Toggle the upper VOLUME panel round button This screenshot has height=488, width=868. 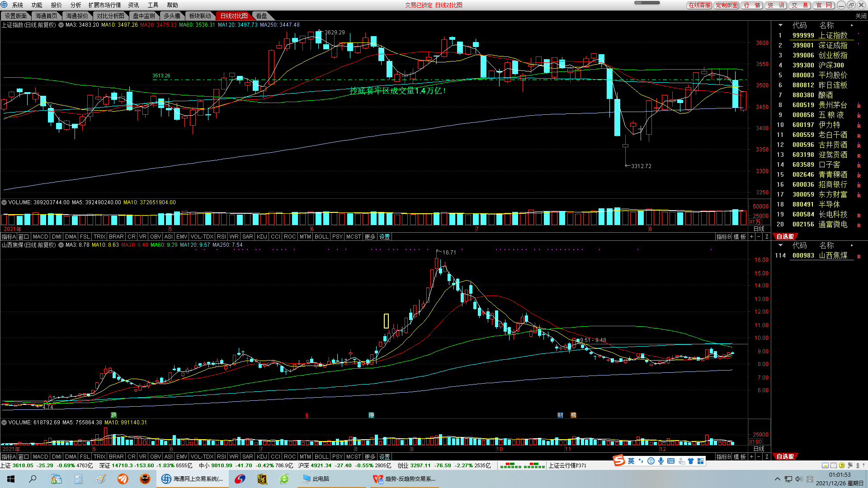(x=4, y=202)
